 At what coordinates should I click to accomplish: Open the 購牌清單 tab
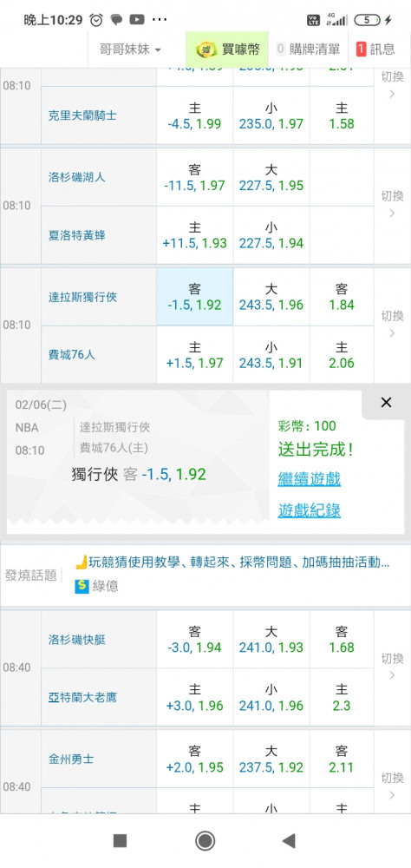(308, 49)
